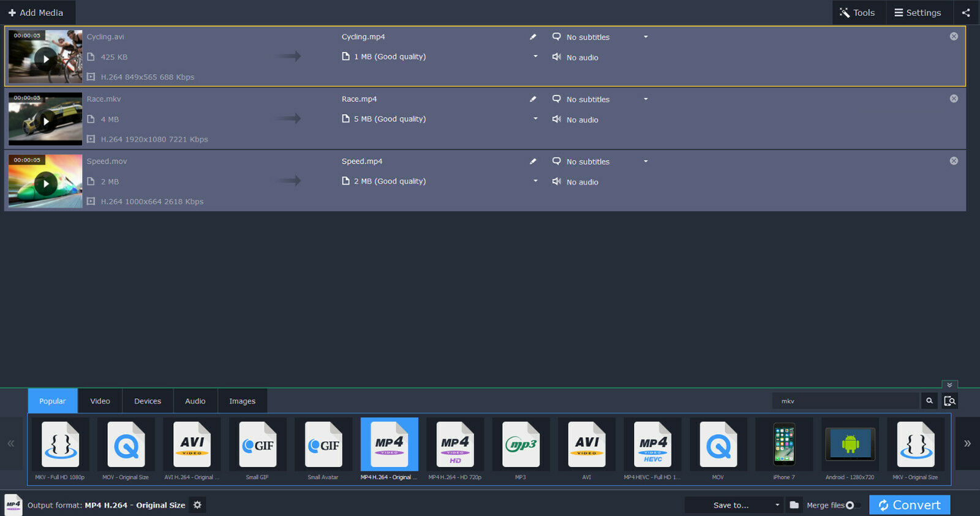
Task: Play the Race.mkv preview thumbnail
Action: click(x=46, y=121)
